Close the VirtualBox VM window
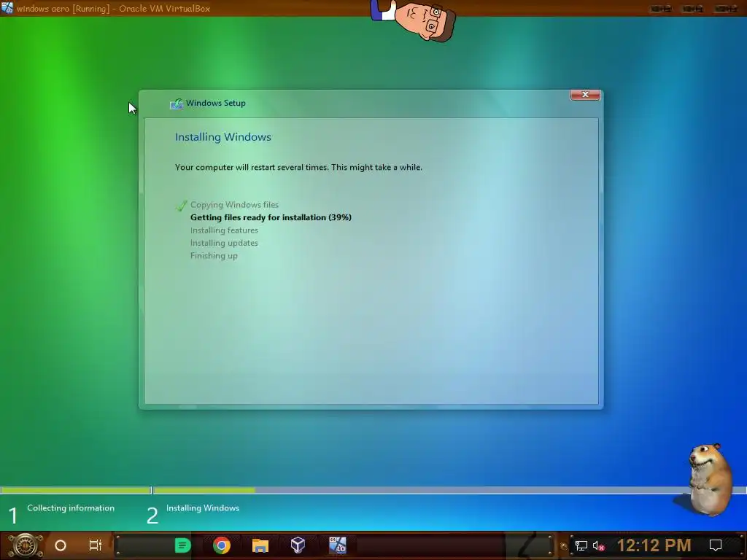The image size is (747, 560). (x=726, y=9)
